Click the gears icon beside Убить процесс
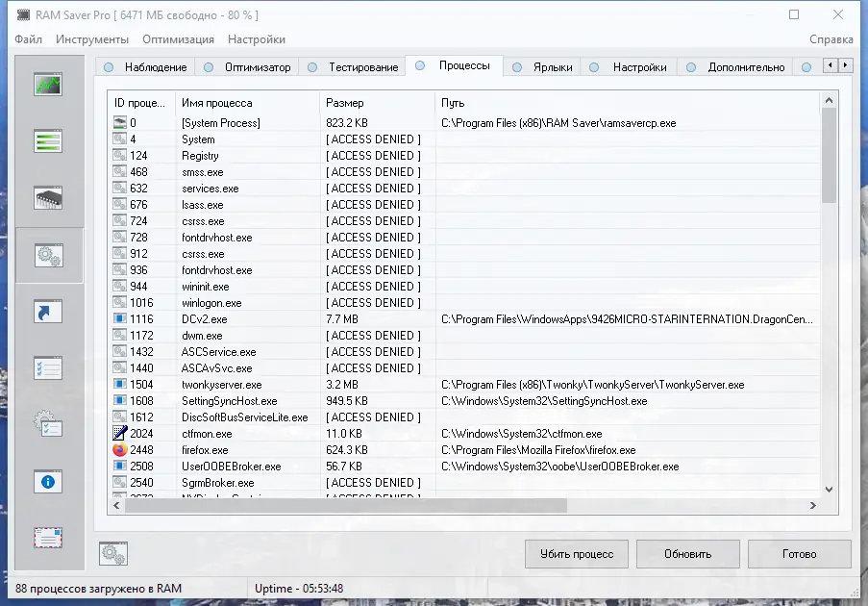This screenshot has height=606, width=868. 113,553
